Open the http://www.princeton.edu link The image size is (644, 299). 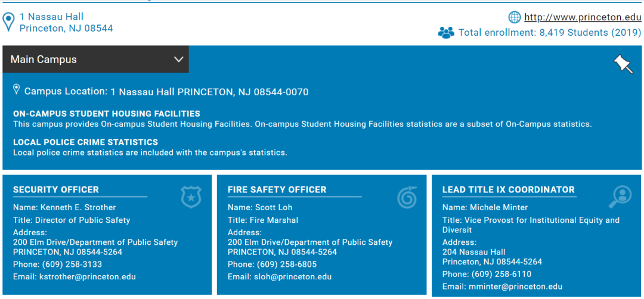[583, 17]
